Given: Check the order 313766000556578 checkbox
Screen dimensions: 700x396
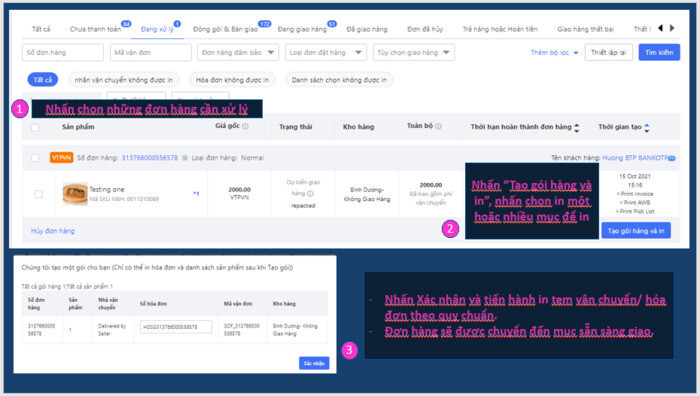Looking at the screenshot, I should click(35, 158).
